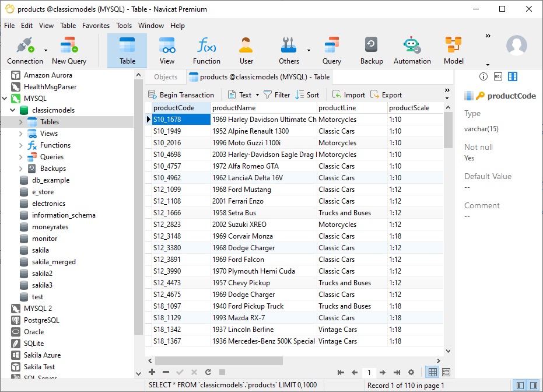This screenshot has width=543, height=392.
Task: Click the delete record minus icon
Action: point(166,372)
